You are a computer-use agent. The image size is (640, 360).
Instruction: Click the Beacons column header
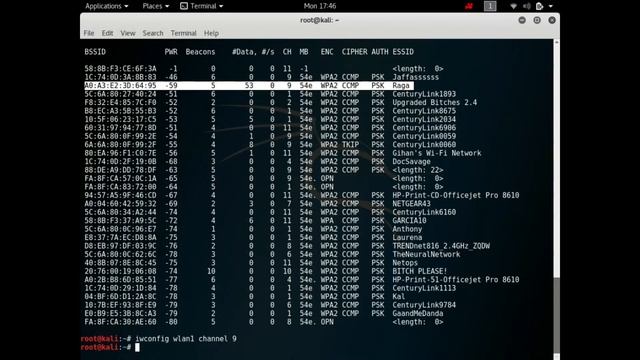(x=200, y=52)
